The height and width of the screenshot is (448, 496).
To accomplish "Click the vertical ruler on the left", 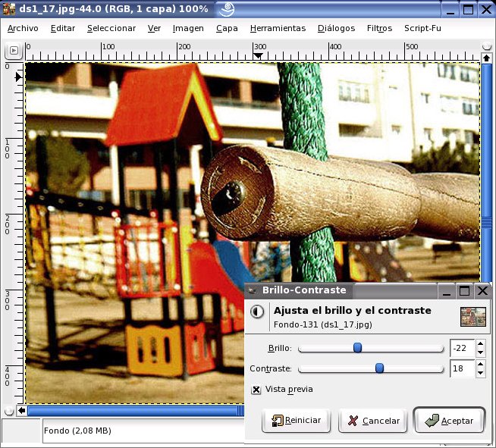I will [14, 233].
